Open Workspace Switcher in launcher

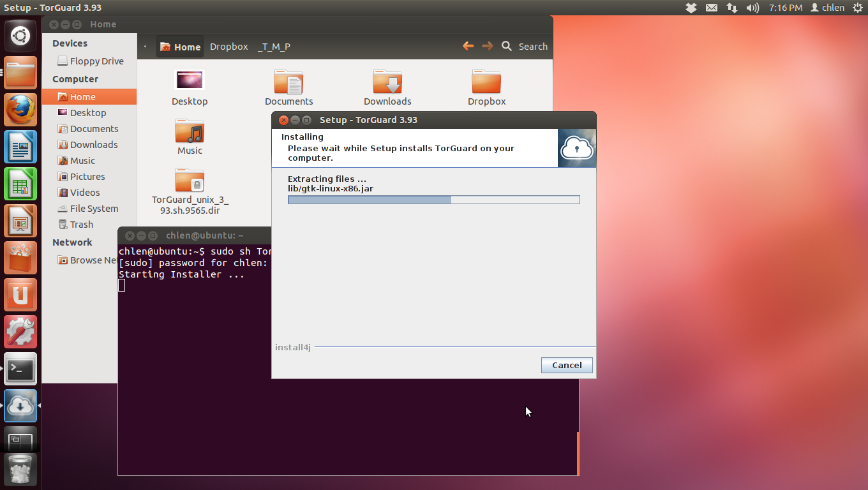(x=20, y=440)
